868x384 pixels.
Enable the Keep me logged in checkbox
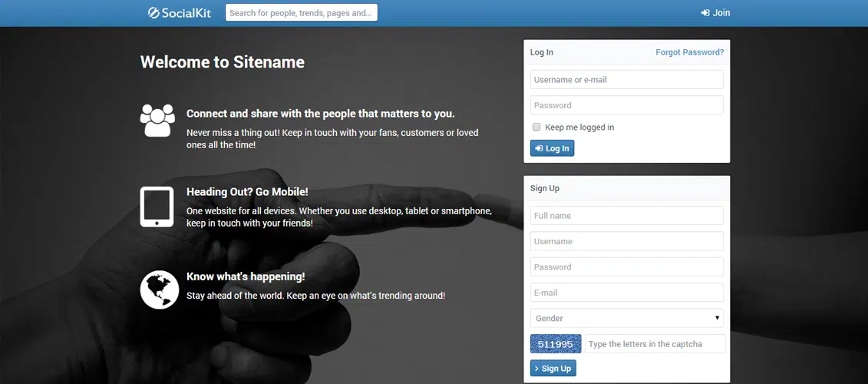tap(536, 127)
